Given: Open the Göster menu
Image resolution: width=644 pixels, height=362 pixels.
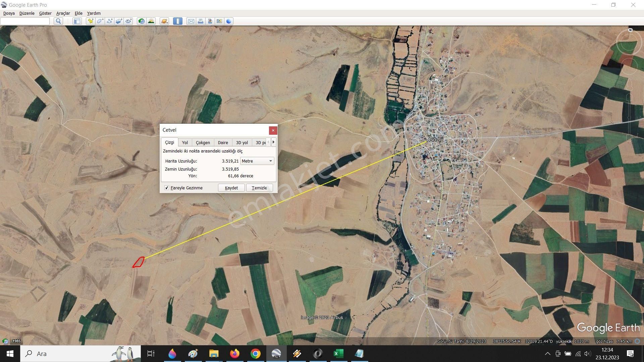Looking at the screenshot, I should tap(45, 13).
